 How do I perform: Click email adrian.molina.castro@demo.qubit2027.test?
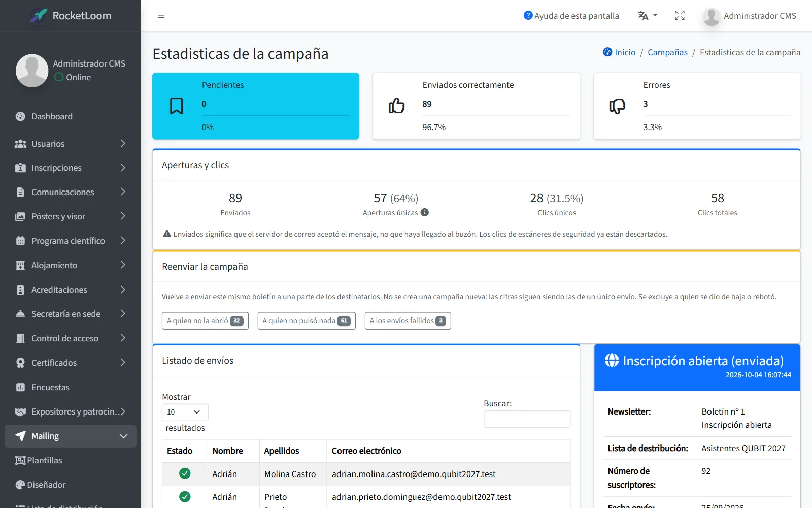tap(414, 474)
